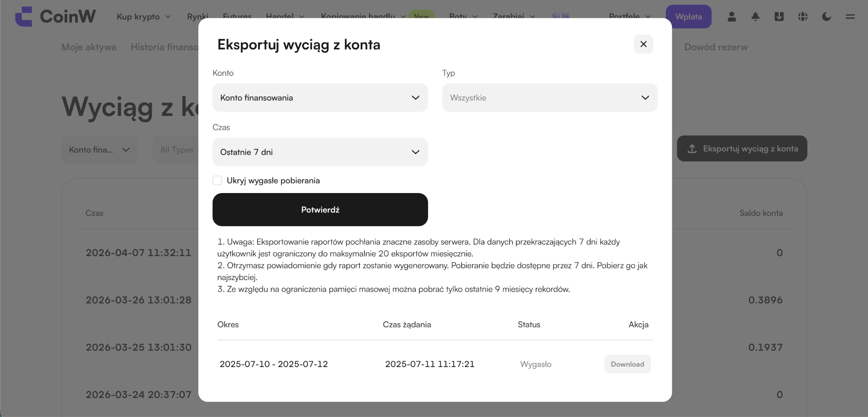Click the Download button for expired export
Image resolution: width=868 pixels, height=417 pixels.
pyautogui.click(x=627, y=364)
